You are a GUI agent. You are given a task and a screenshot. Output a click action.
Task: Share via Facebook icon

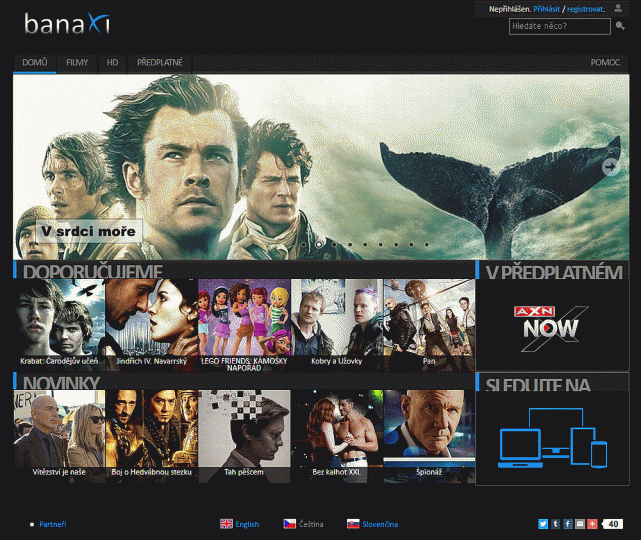(567, 524)
